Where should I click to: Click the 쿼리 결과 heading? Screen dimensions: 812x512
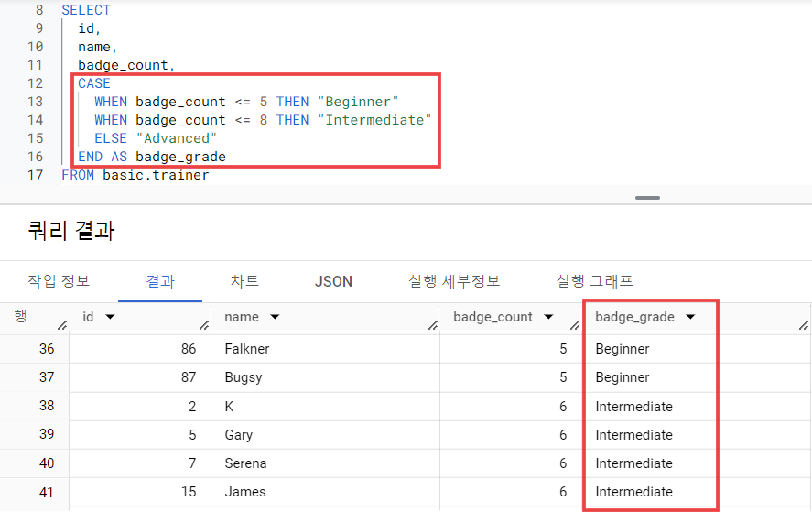(x=70, y=230)
